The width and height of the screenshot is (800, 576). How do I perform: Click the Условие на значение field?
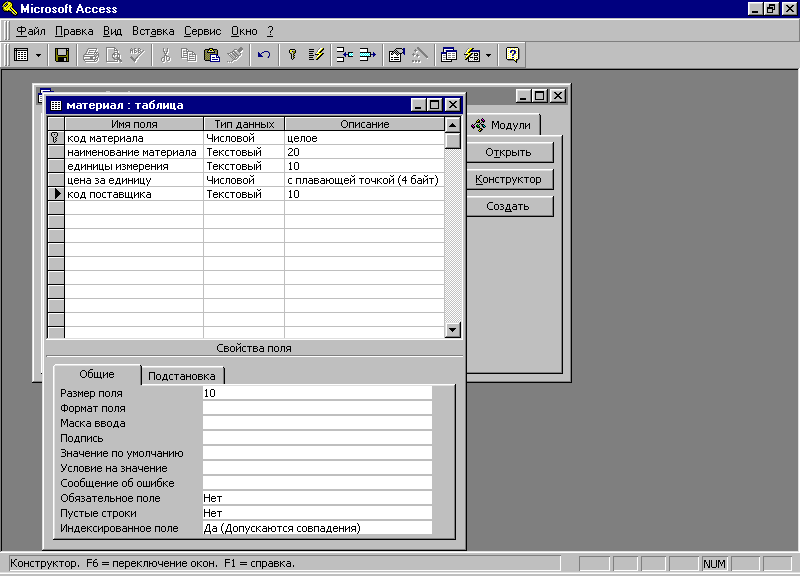click(x=317, y=468)
